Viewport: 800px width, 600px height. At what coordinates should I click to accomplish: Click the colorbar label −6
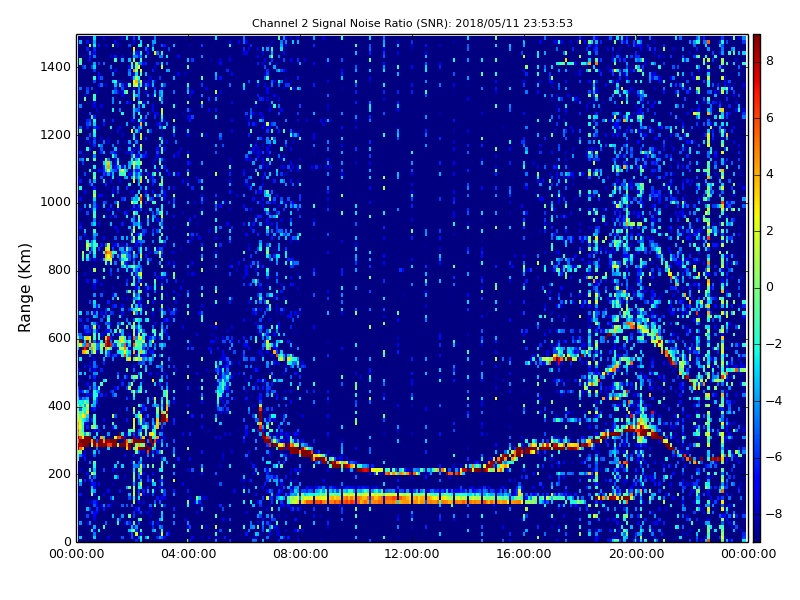click(x=774, y=457)
